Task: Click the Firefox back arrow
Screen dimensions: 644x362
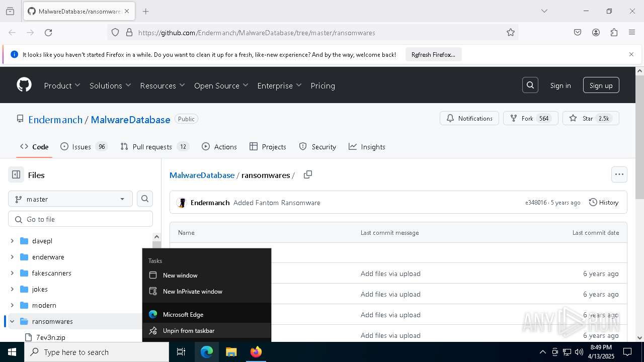Action: [x=12, y=32]
